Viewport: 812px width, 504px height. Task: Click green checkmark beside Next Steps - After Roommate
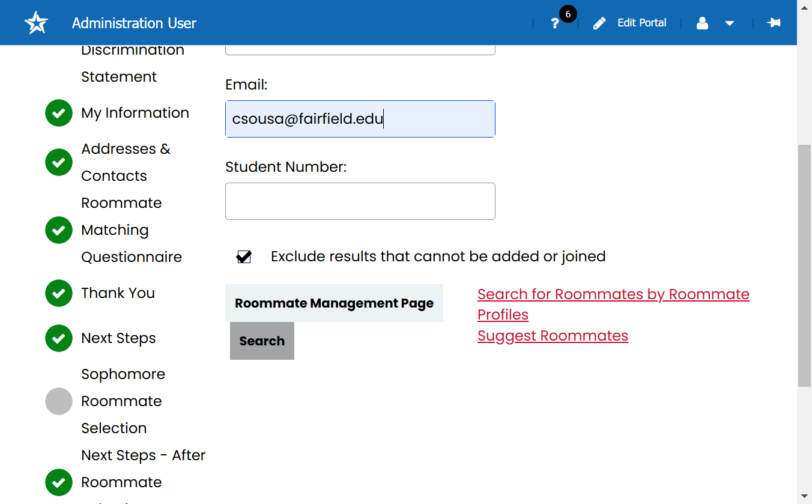[x=59, y=482]
